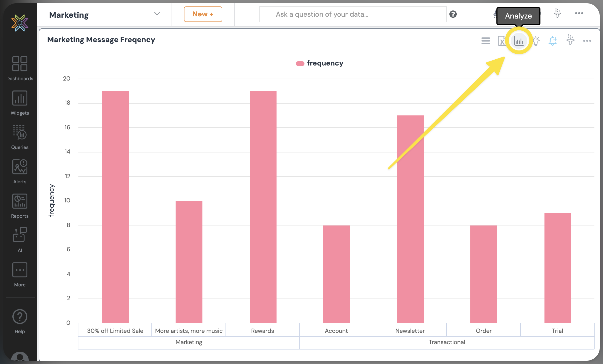
Task: Open the New + menu
Action: pyautogui.click(x=203, y=14)
